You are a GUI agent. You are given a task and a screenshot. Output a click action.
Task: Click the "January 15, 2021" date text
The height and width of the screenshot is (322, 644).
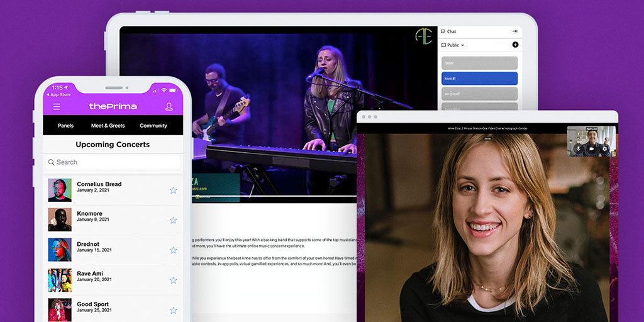point(94,250)
